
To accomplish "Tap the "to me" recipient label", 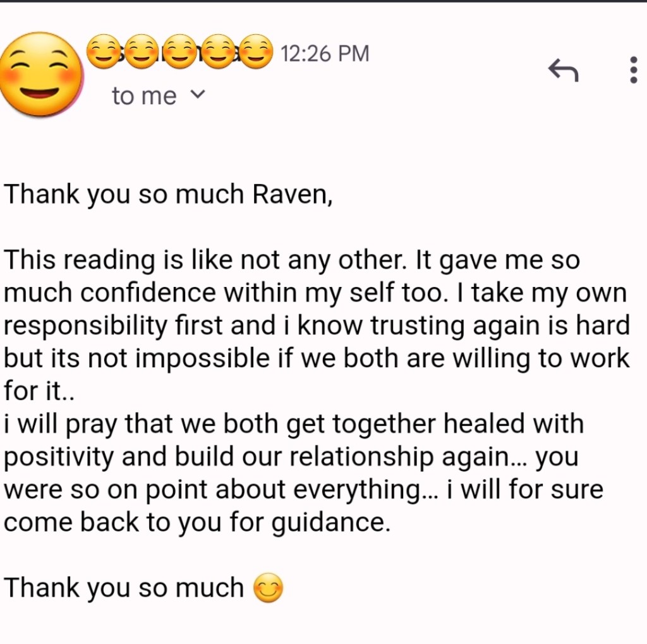I will [x=144, y=96].
